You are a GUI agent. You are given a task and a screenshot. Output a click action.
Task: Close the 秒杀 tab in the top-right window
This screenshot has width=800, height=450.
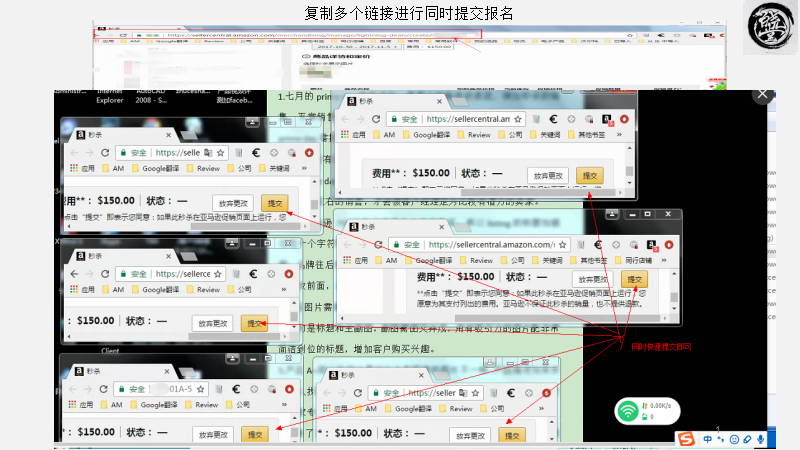439,101
